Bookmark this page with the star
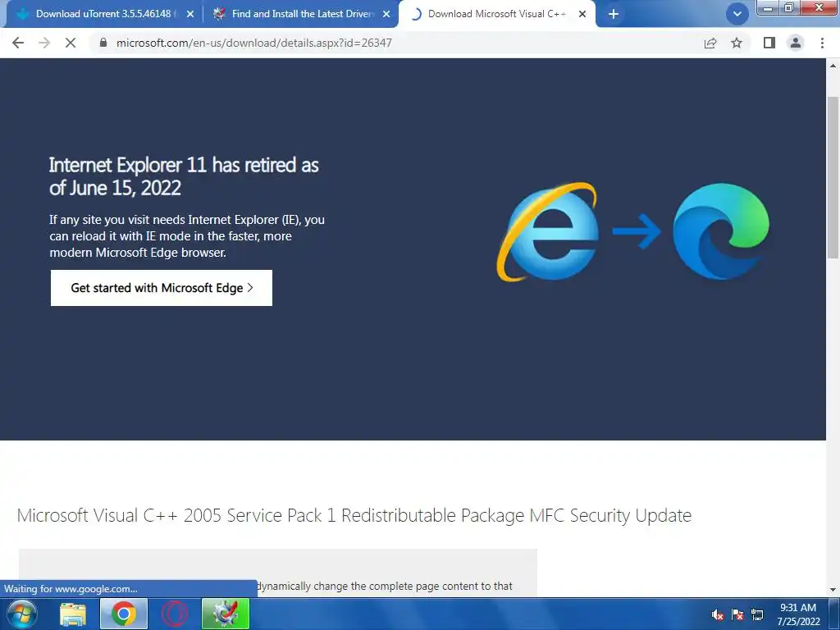 [737, 43]
